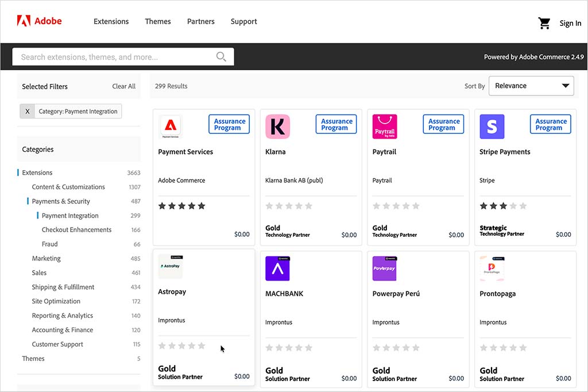Image resolution: width=588 pixels, height=392 pixels.
Task: Open the Astropay title link
Action: 172,292
